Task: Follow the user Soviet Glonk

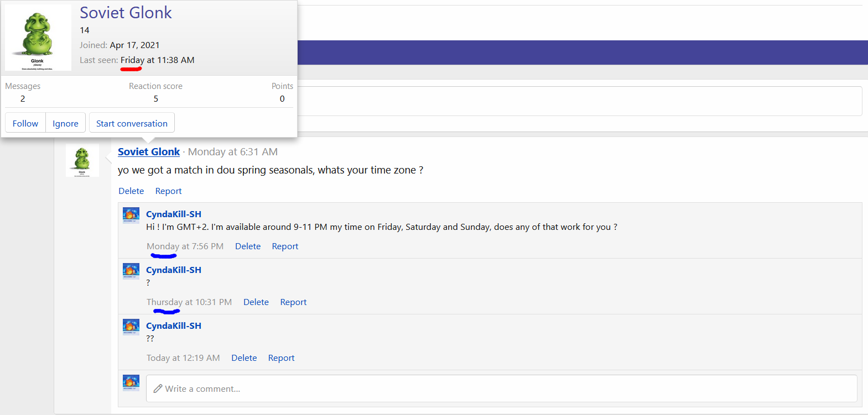Action: [25, 123]
